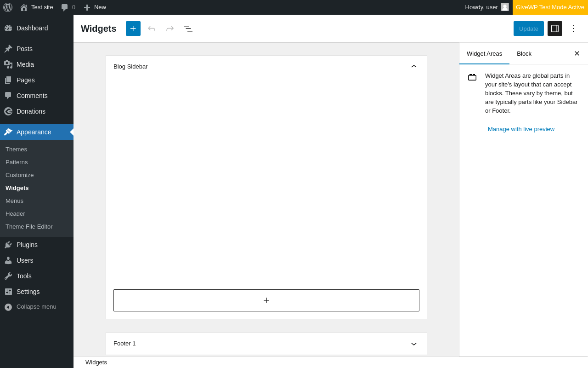Open Header submenu link
588x368 pixels.
click(x=15, y=213)
